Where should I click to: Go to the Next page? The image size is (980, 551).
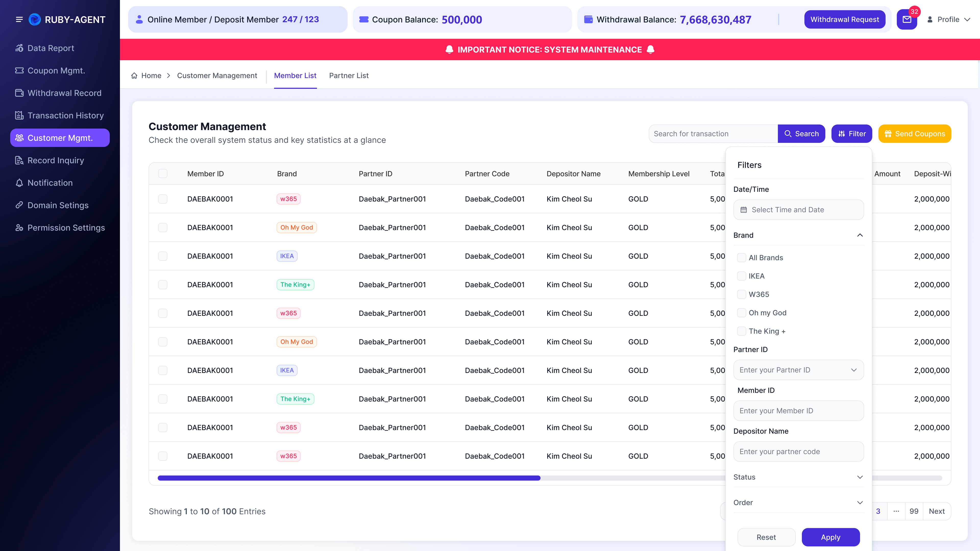pyautogui.click(x=937, y=511)
